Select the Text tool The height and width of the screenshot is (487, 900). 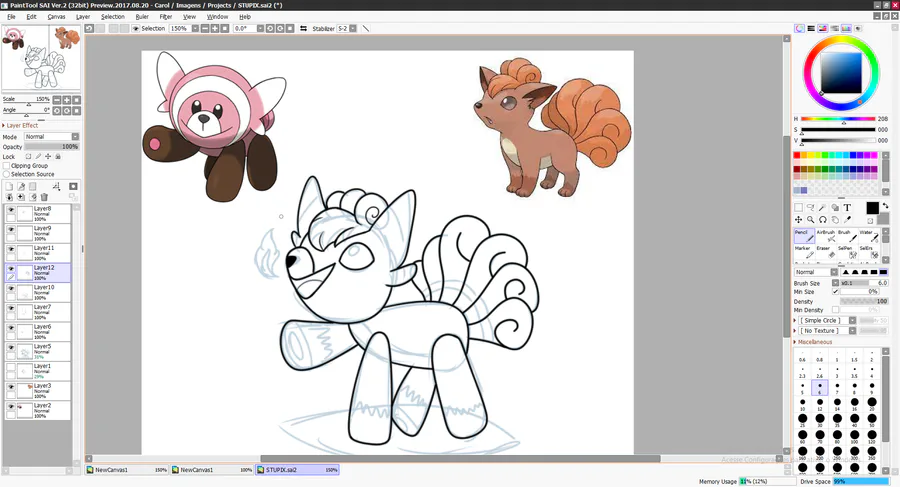point(847,207)
